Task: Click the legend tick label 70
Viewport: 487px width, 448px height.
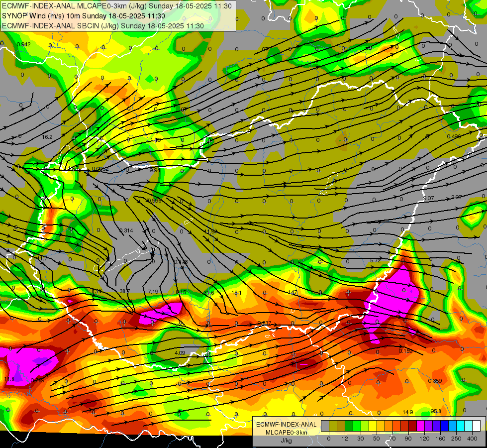Action: click(x=392, y=439)
